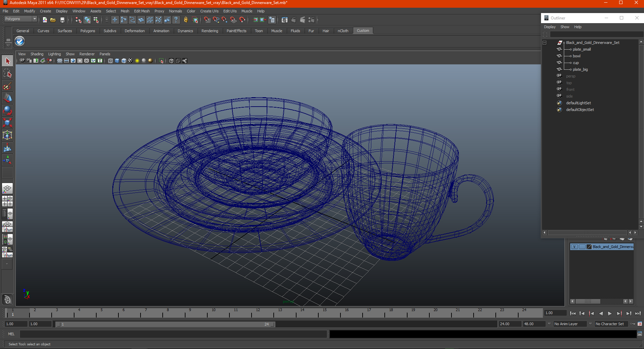Switch to the Polygons shelf tab
The image size is (644, 349).
88,31
